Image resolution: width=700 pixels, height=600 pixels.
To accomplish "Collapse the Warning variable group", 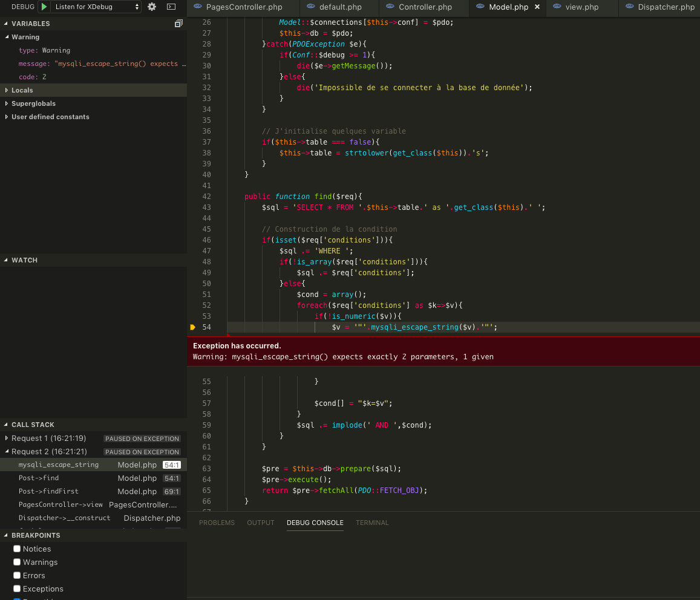I will 7,37.
